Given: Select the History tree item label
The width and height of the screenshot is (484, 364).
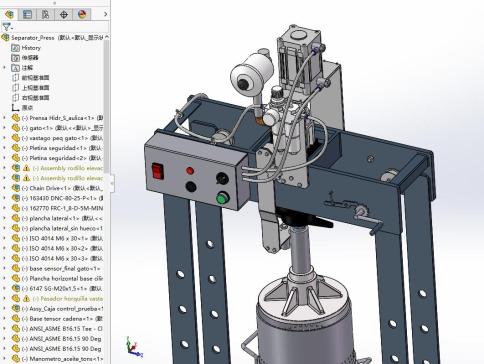Looking at the screenshot, I should (31, 48).
